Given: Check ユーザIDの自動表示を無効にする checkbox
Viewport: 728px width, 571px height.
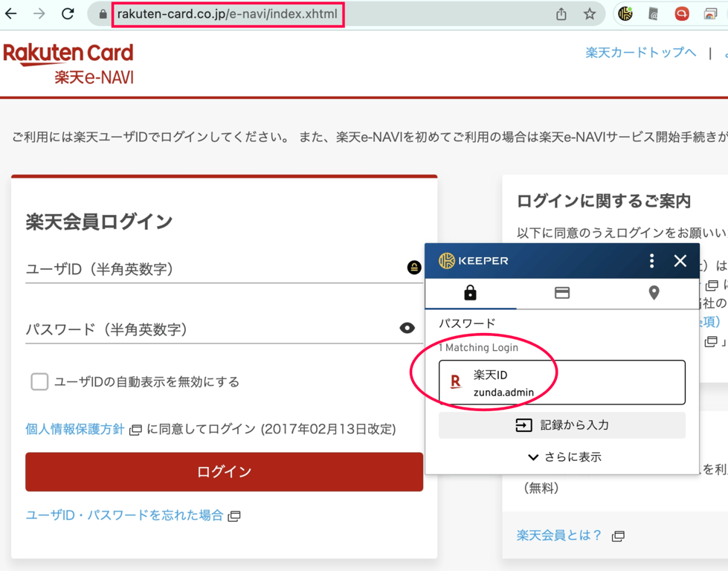Looking at the screenshot, I should pos(39,381).
